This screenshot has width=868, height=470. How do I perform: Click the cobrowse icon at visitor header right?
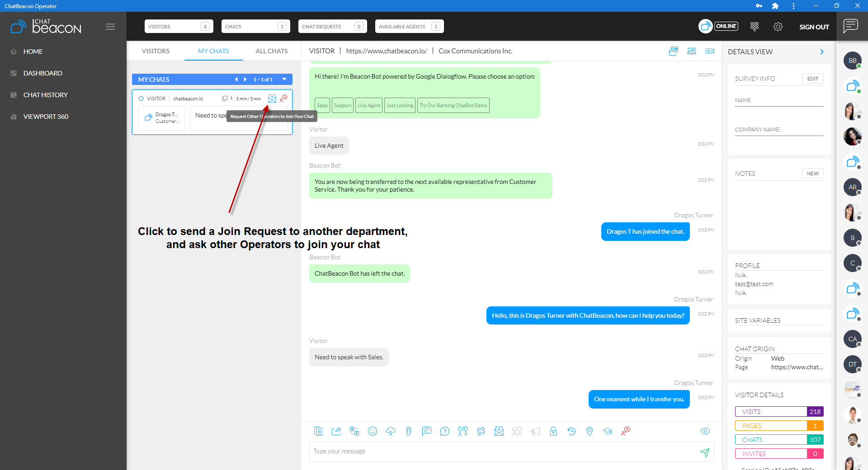coord(710,51)
